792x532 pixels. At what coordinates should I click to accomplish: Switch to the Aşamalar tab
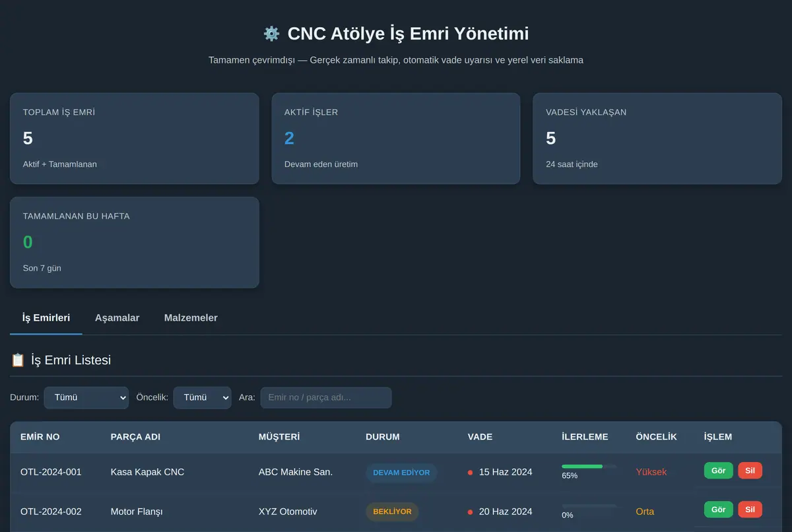pyautogui.click(x=117, y=318)
